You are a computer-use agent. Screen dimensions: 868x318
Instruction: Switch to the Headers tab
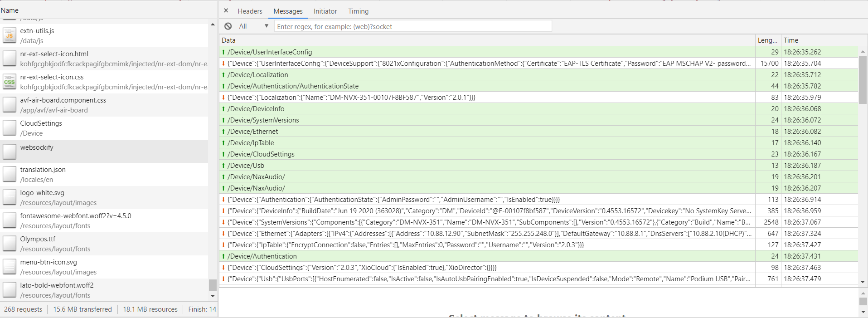point(250,11)
